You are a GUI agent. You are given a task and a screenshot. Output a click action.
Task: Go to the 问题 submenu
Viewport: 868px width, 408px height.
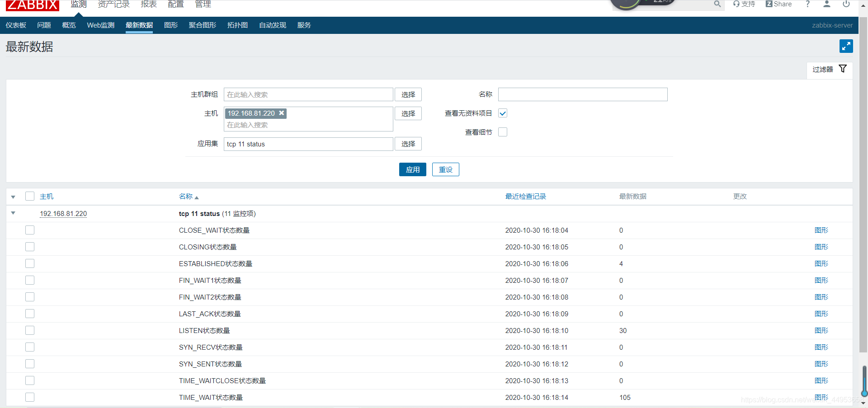click(x=44, y=25)
